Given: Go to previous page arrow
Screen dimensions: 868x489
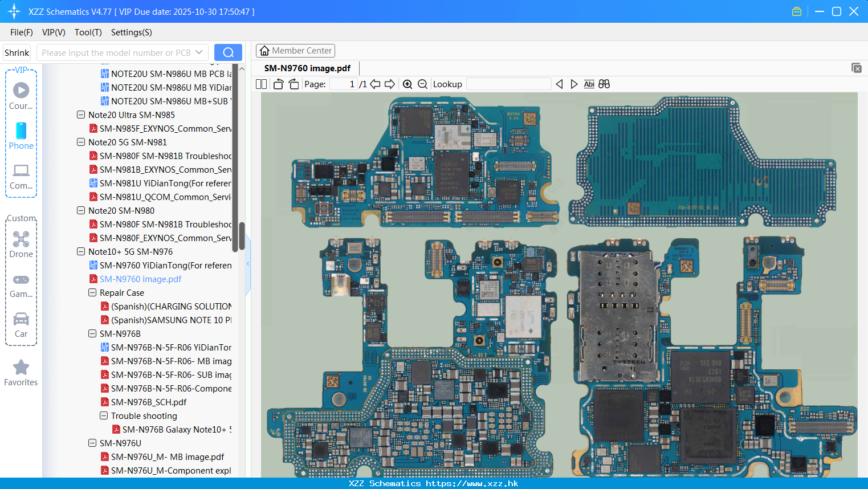Looking at the screenshot, I should [375, 84].
